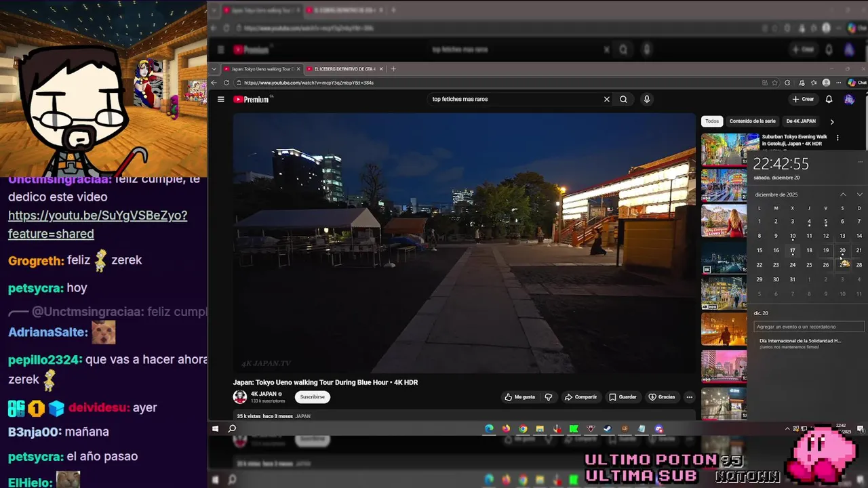Select December 17 in the calendar
Image resolution: width=868 pixels, height=488 pixels.
[x=792, y=250]
